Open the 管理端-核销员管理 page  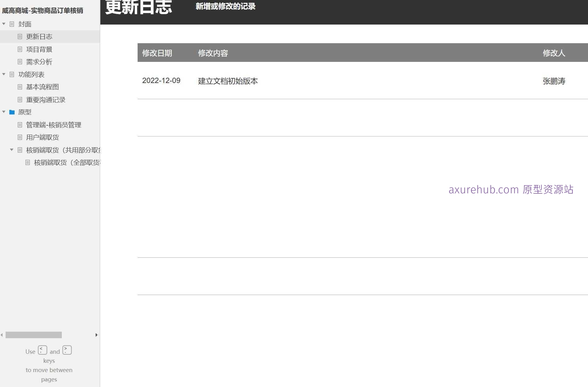pyautogui.click(x=53, y=125)
